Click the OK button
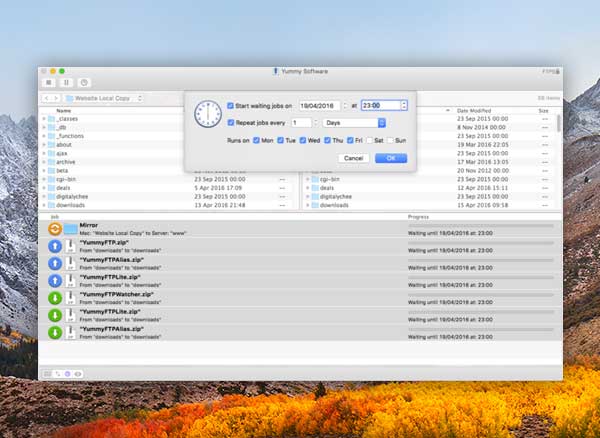 (x=391, y=158)
